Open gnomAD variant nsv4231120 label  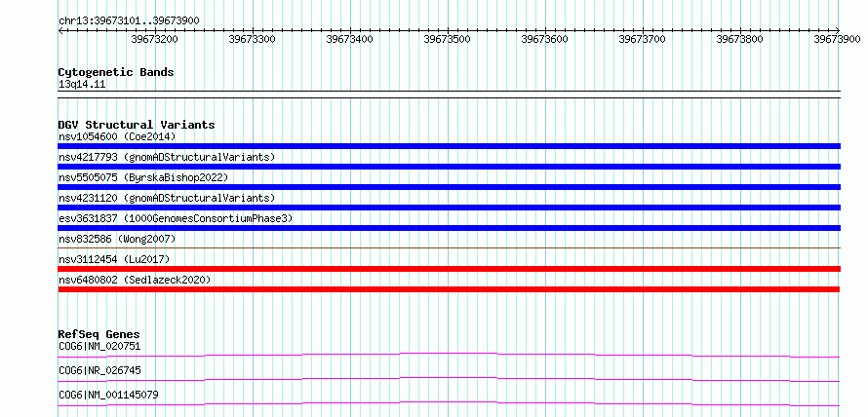tap(167, 198)
